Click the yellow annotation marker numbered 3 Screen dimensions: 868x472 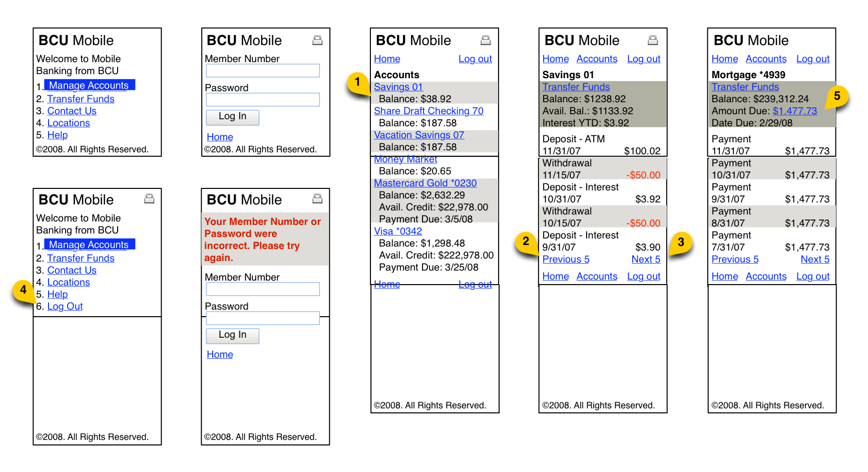click(x=681, y=243)
